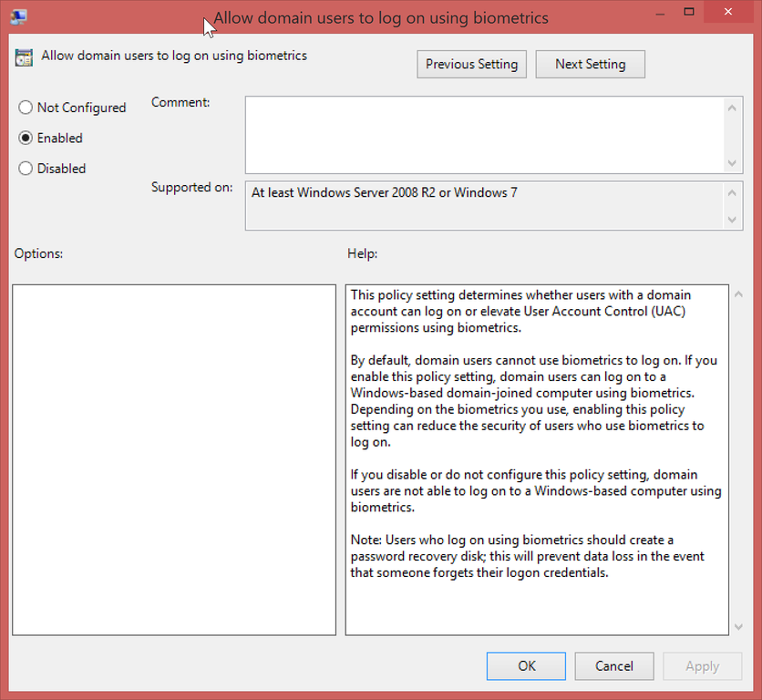Click the Apply button
The height and width of the screenshot is (700, 762).
702,665
